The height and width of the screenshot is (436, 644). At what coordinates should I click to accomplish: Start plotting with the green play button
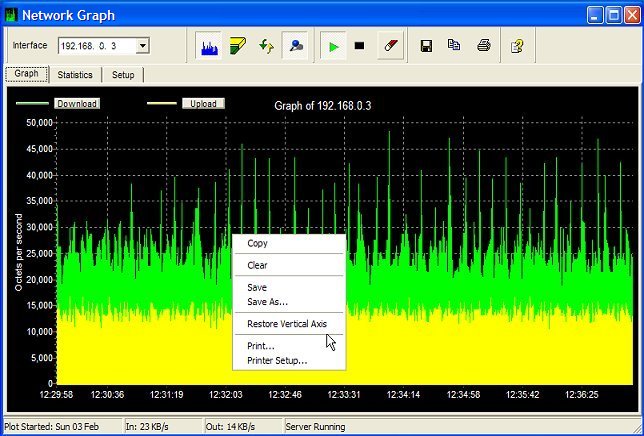[x=332, y=46]
